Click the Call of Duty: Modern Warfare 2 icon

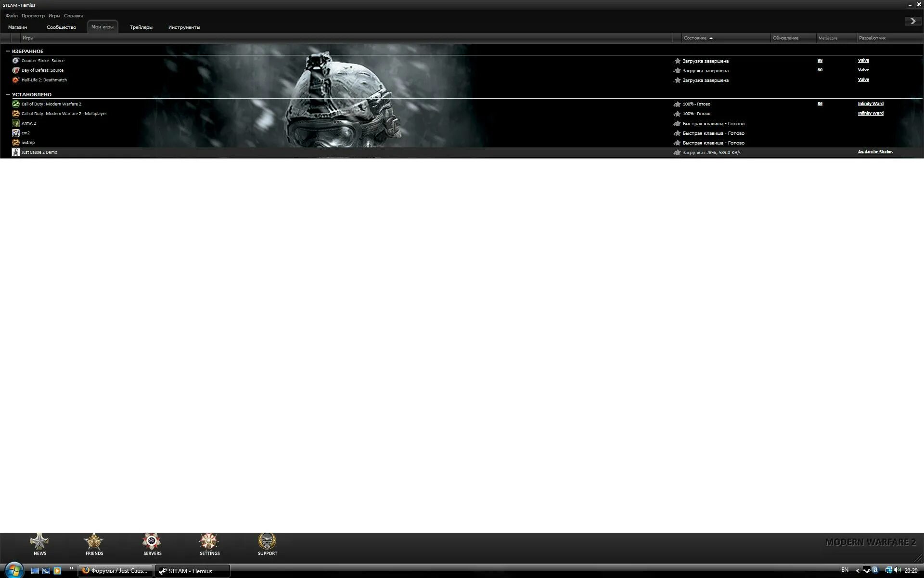15,104
